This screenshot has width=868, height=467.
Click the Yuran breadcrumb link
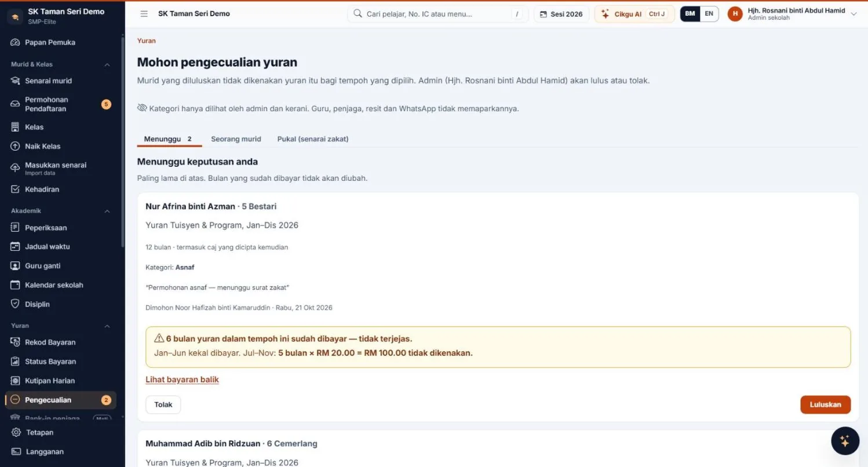tap(146, 41)
